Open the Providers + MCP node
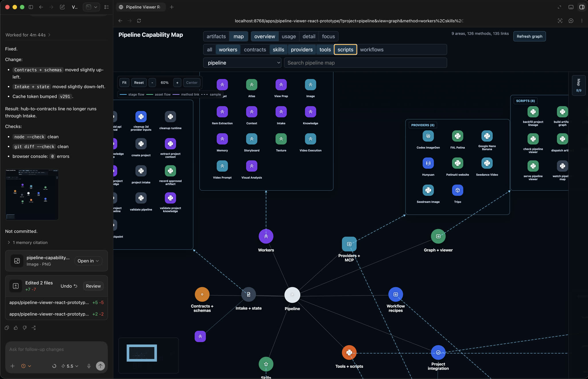588x379 pixels. pyautogui.click(x=349, y=244)
